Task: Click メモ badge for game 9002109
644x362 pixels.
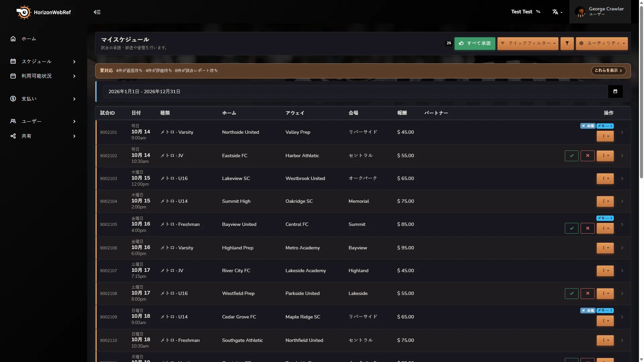Action: (605, 311)
